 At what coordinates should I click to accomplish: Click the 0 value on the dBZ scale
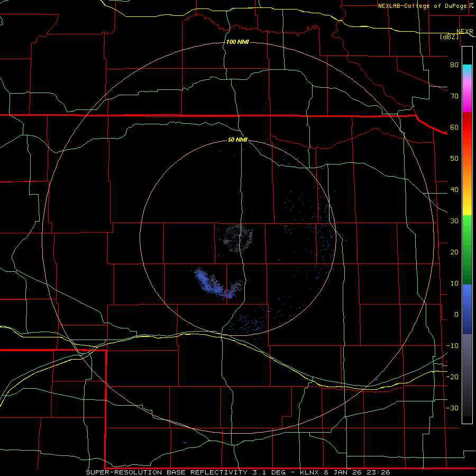[x=456, y=315]
